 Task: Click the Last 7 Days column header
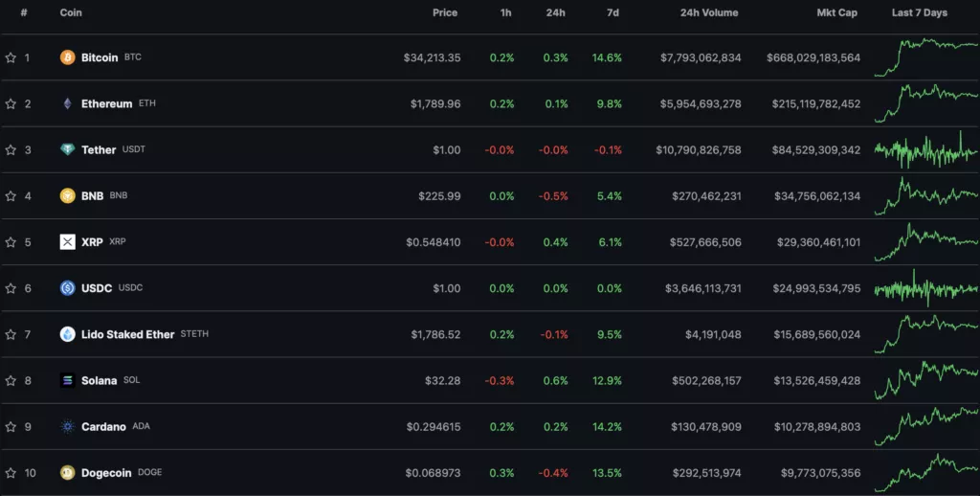(x=920, y=12)
